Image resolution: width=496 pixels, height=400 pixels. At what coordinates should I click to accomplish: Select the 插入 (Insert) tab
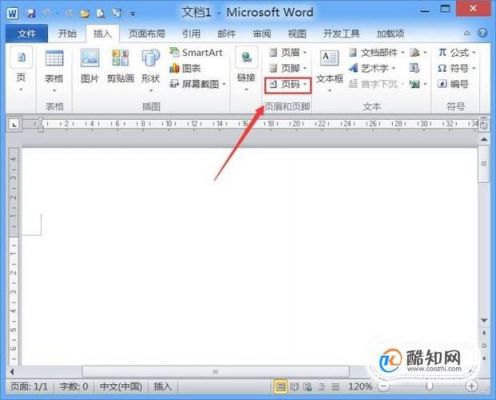pyautogui.click(x=102, y=34)
